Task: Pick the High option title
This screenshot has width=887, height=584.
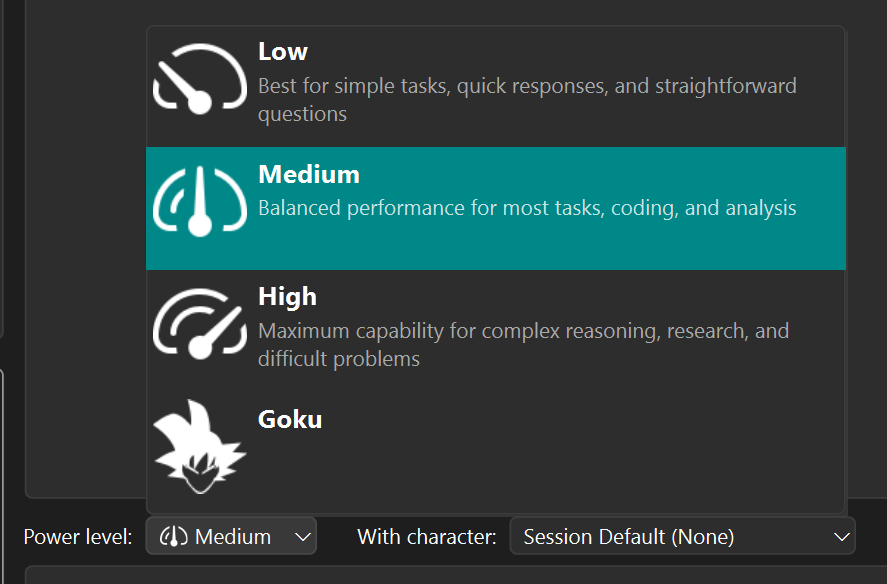Action: coord(287,297)
